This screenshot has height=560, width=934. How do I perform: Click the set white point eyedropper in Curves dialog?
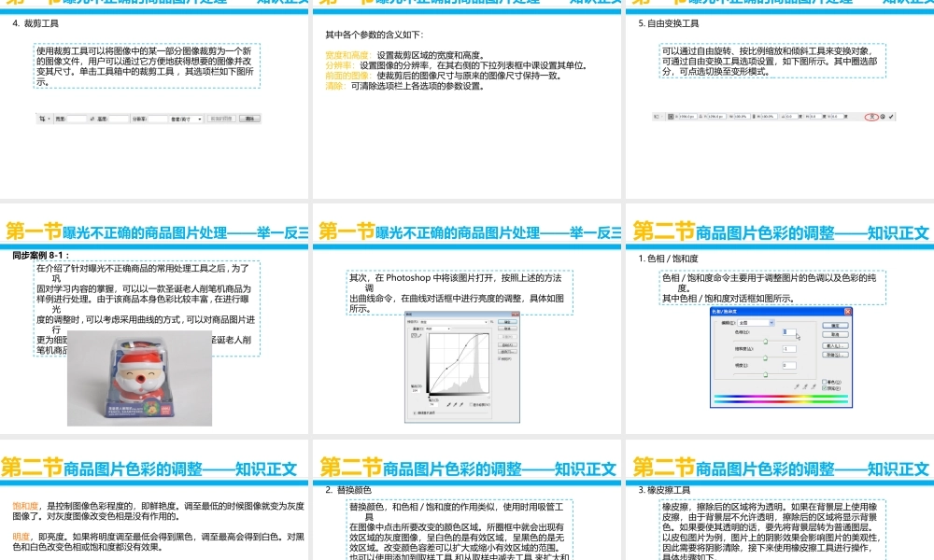point(461,404)
